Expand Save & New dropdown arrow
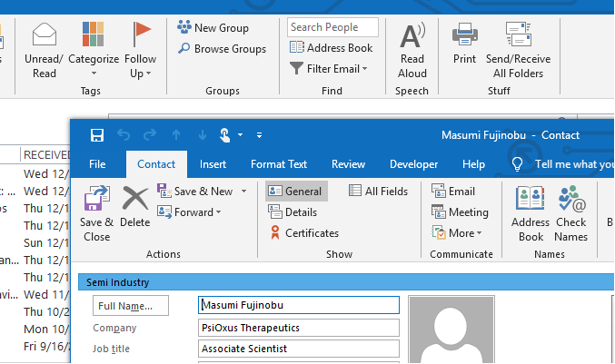Image resolution: width=615 pixels, height=364 pixels. pyautogui.click(x=244, y=192)
